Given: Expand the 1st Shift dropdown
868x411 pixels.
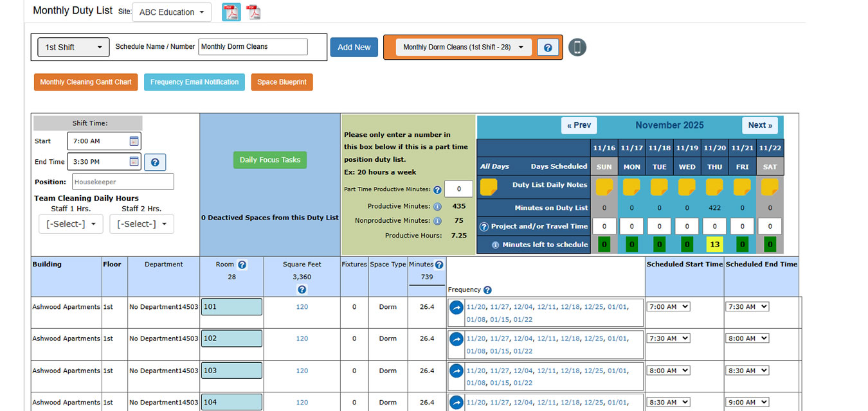Looking at the screenshot, I should click(73, 48).
